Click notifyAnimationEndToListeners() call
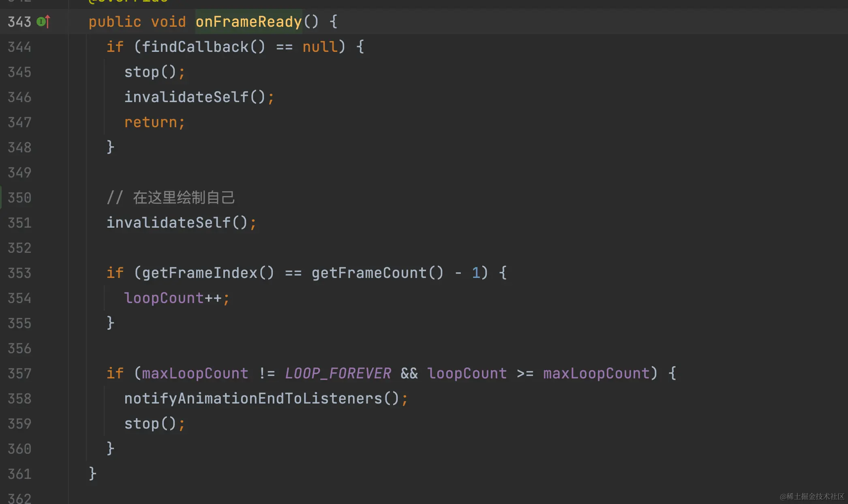This screenshot has width=848, height=504. [261, 399]
